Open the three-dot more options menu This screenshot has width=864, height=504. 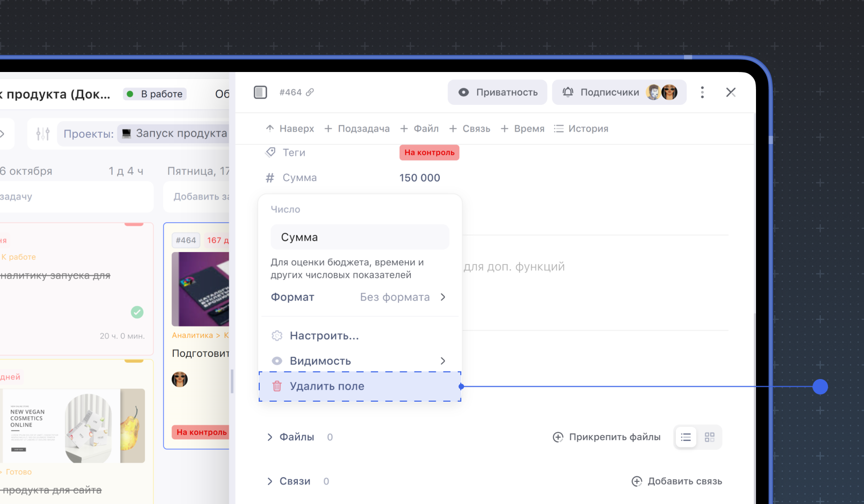tap(702, 93)
